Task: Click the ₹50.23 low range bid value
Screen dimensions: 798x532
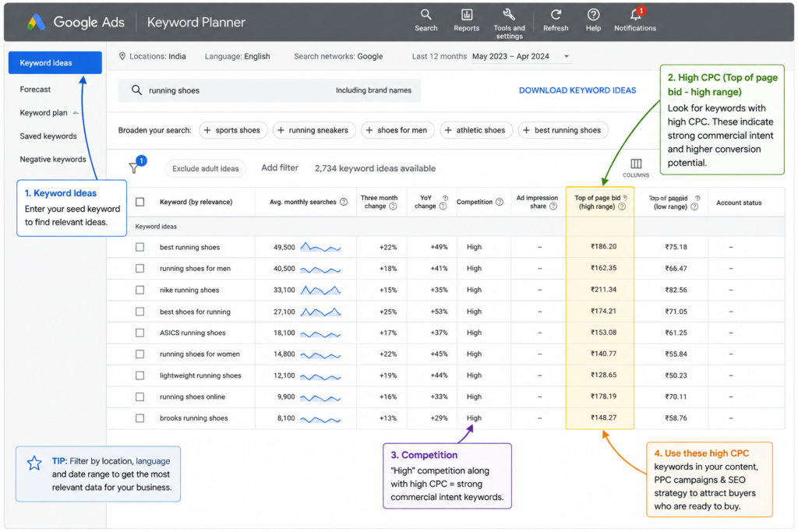Action: pos(676,375)
